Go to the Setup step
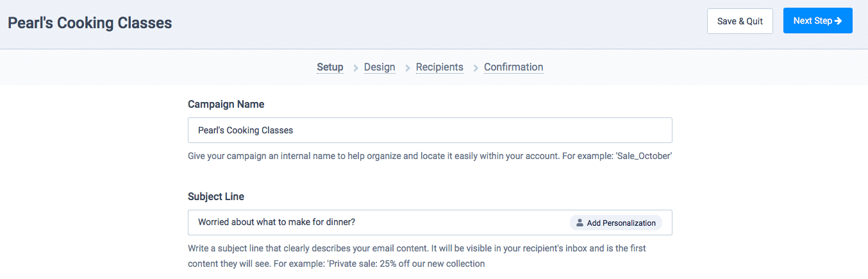This screenshot has height=279, width=868. [330, 67]
